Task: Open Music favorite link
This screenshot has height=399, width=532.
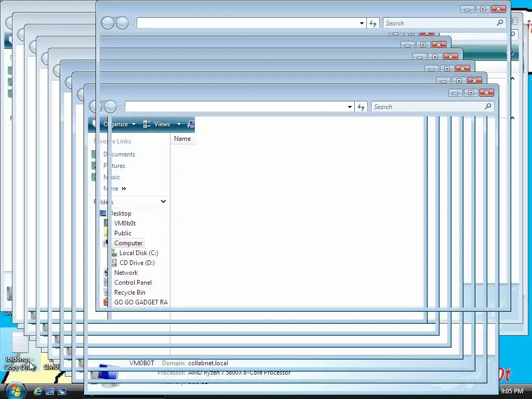Action: click(x=112, y=177)
